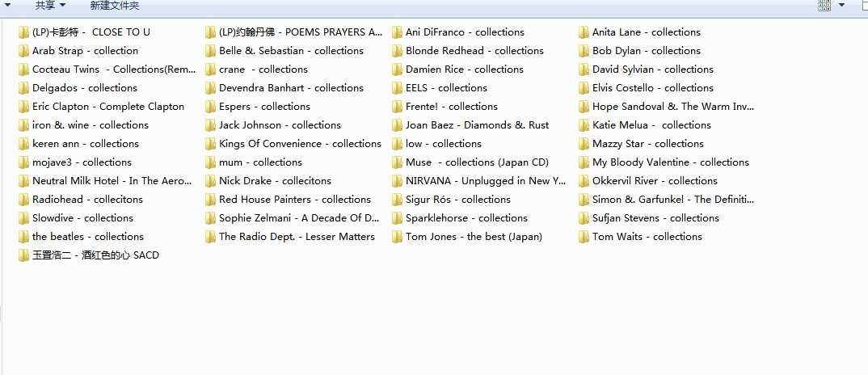Select folder icon for Jack Johnson
This screenshot has width=868, height=375.
210,125
